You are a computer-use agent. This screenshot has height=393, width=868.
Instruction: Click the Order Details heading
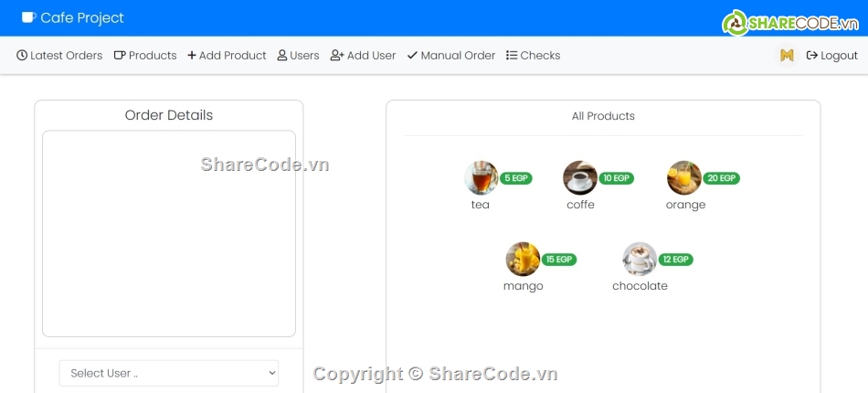click(169, 115)
